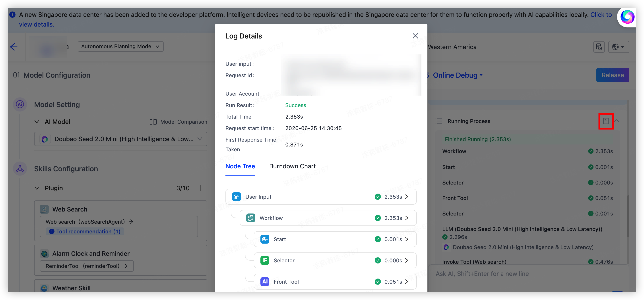
Task: Collapse the AI Model section
Action: 37,122
